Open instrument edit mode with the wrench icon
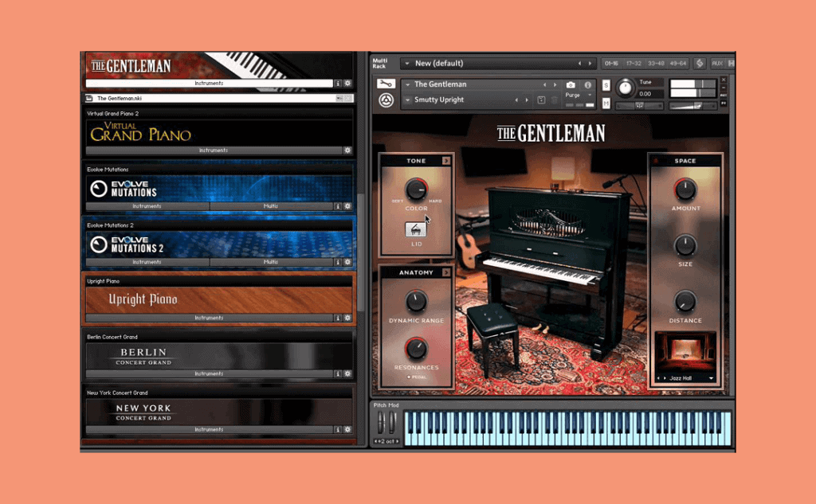816x504 pixels. [x=386, y=84]
